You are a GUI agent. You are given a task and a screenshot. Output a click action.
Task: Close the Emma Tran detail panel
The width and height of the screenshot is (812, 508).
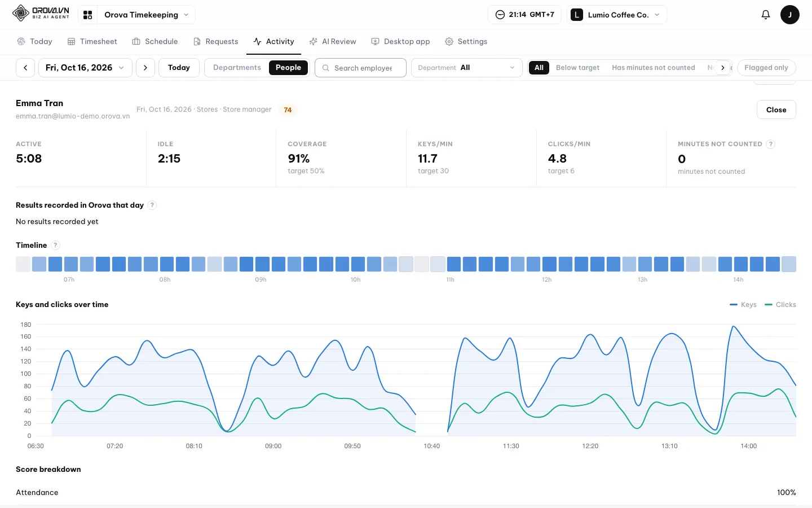(x=776, y=110)
